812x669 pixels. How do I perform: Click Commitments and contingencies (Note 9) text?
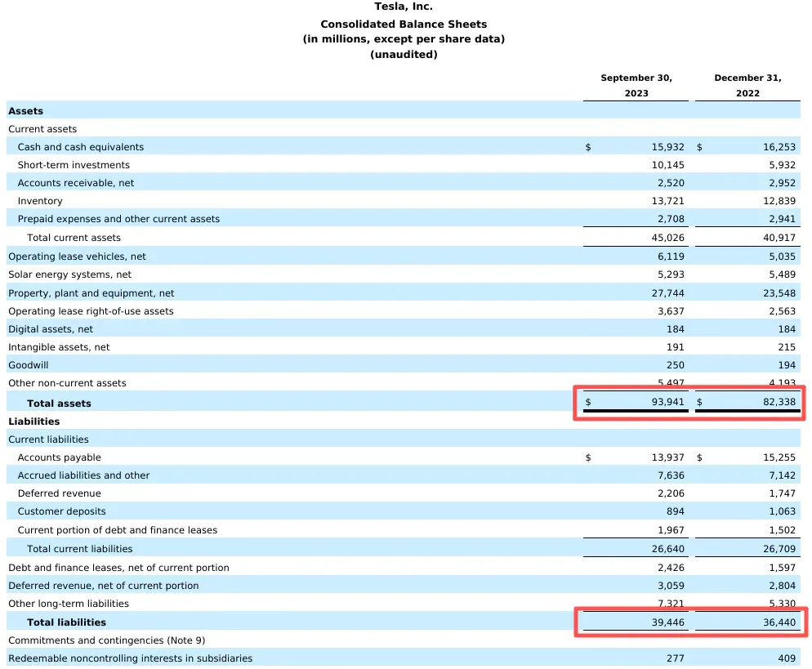coord(107,640)
